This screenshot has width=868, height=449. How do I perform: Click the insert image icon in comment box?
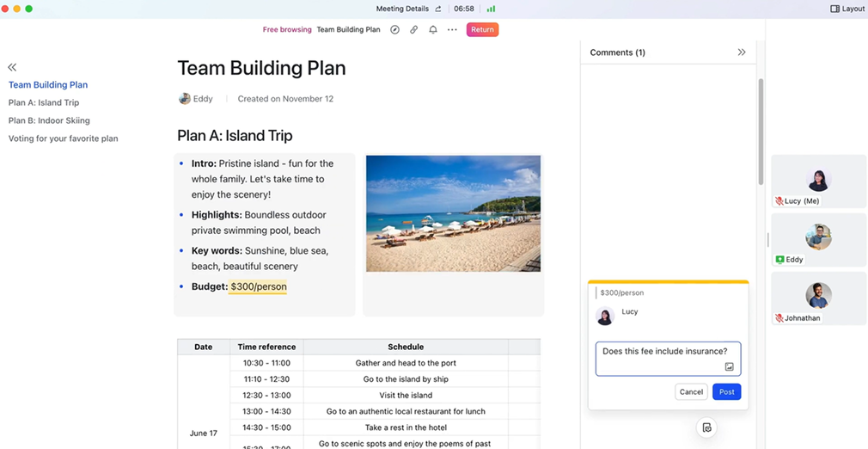[729, 366]
